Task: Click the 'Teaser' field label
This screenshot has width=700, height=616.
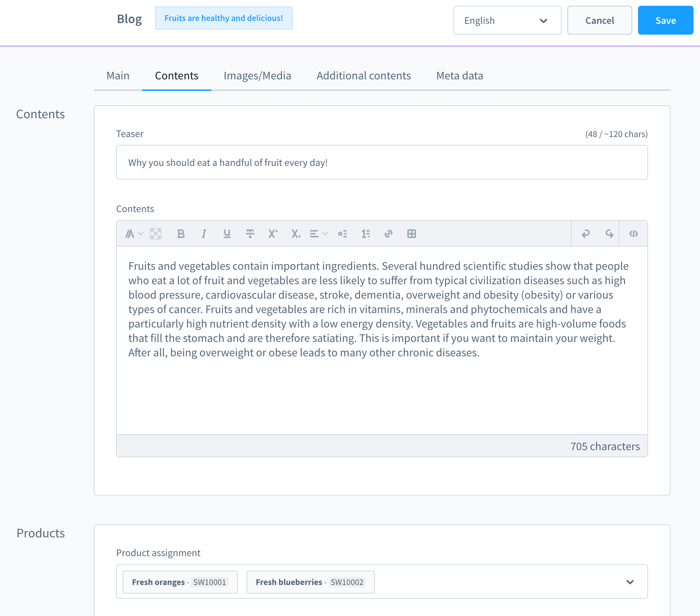Action: click(x=130, y=134)
